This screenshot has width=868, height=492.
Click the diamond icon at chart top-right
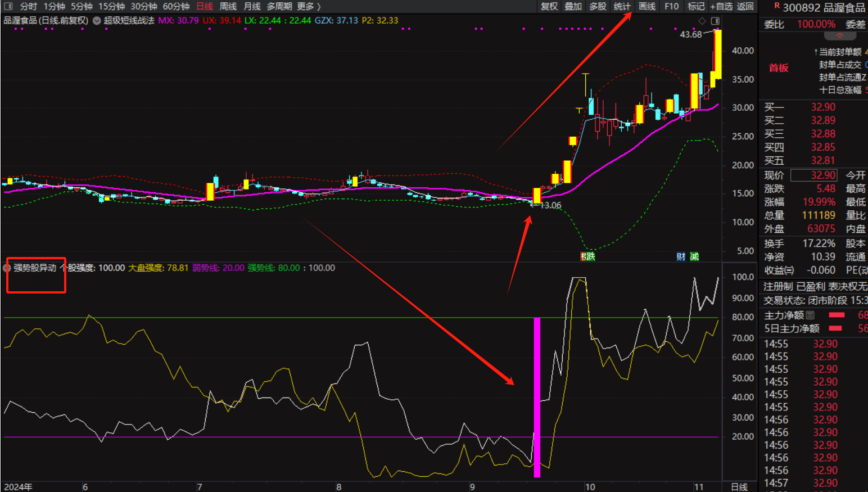click(702, 21)
